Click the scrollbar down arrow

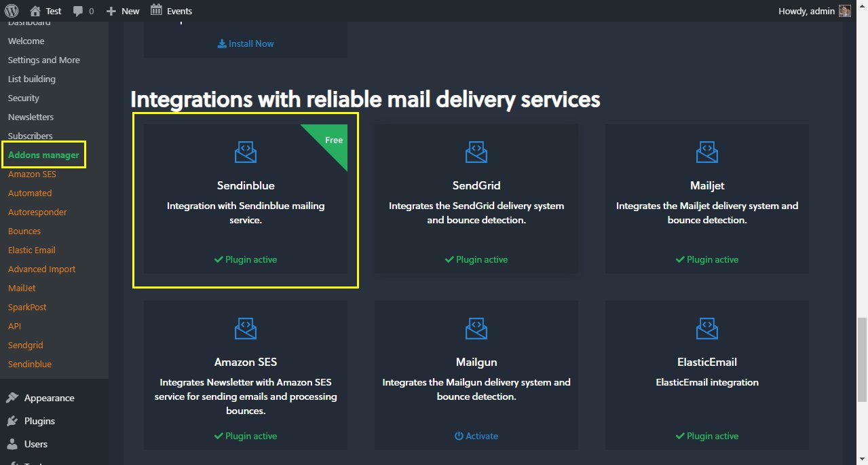pos(863,460)
